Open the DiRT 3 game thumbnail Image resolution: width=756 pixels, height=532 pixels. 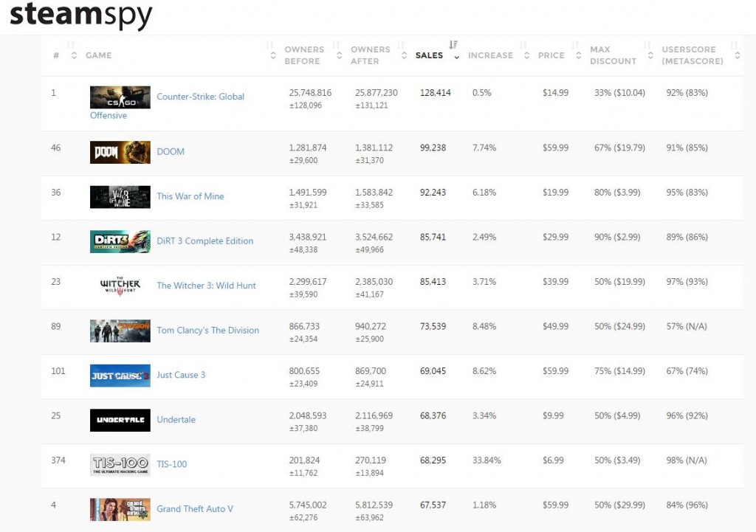pos(120,241)
